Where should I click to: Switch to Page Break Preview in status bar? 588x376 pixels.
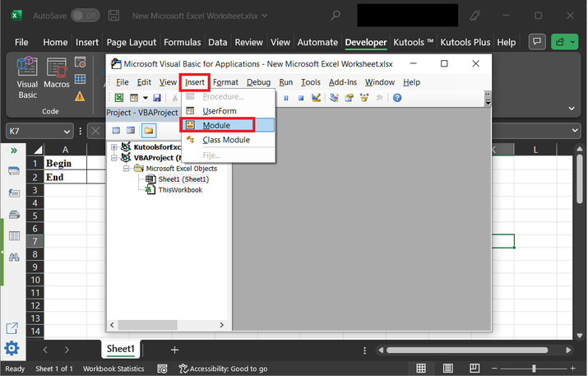[x=475, y=369]
